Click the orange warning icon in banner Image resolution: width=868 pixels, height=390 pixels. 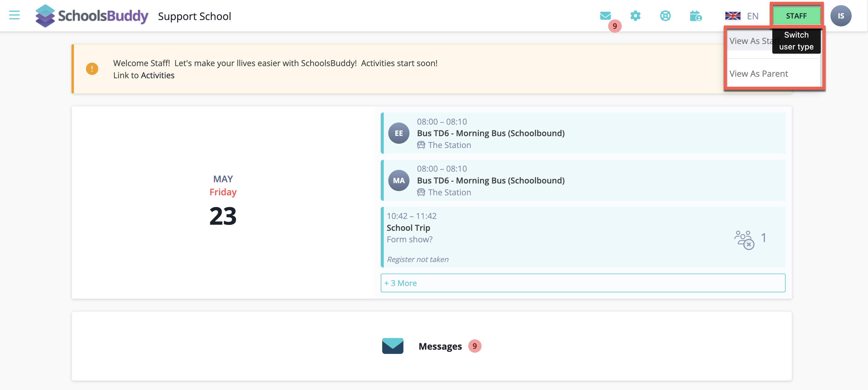click(x=92, y=69)
